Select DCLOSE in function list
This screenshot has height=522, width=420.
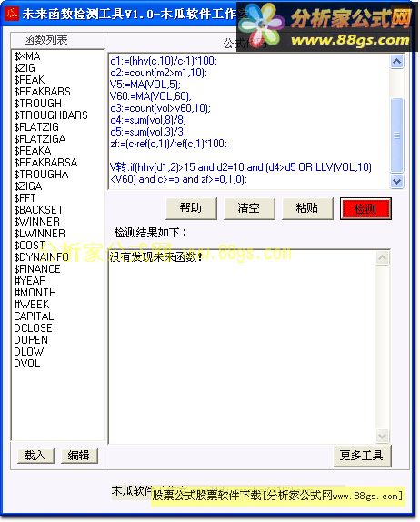click(x=33, y=328)
